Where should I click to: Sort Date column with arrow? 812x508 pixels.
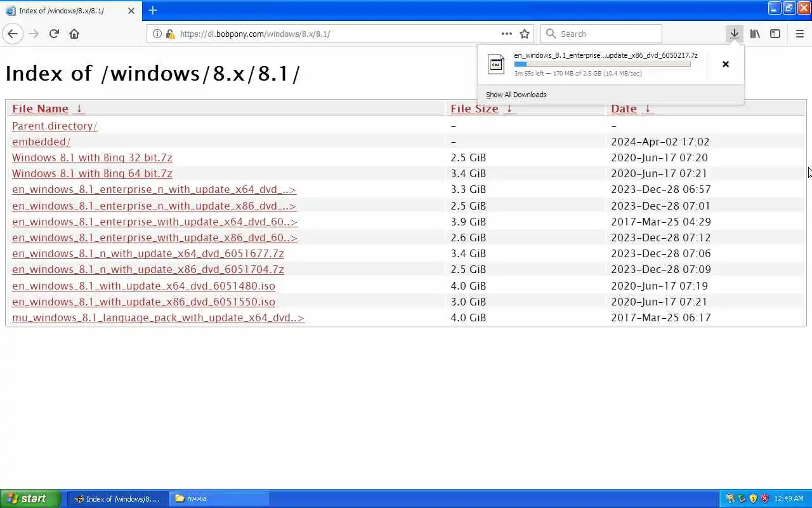[x=647, y=109]
